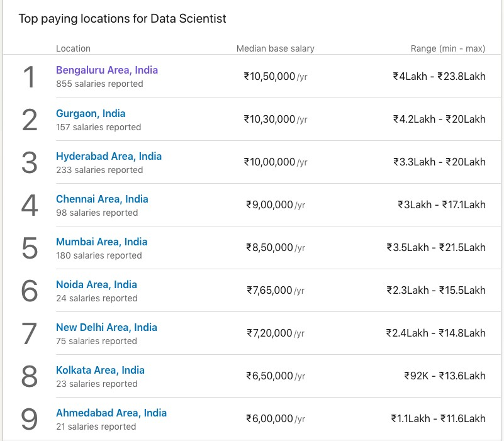The width and height of the screenshot is (504, 441).
Task: Click the ₹10,50,000 median salary value
Action: (x=269, y=77)
